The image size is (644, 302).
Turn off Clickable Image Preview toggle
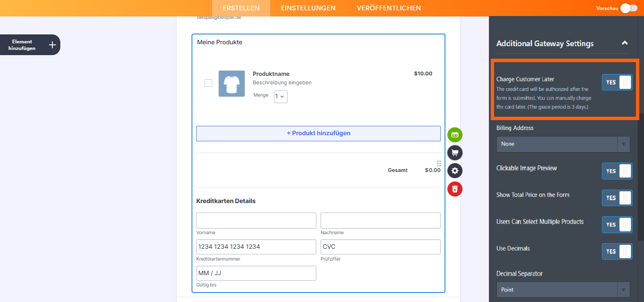coord(617,171)
